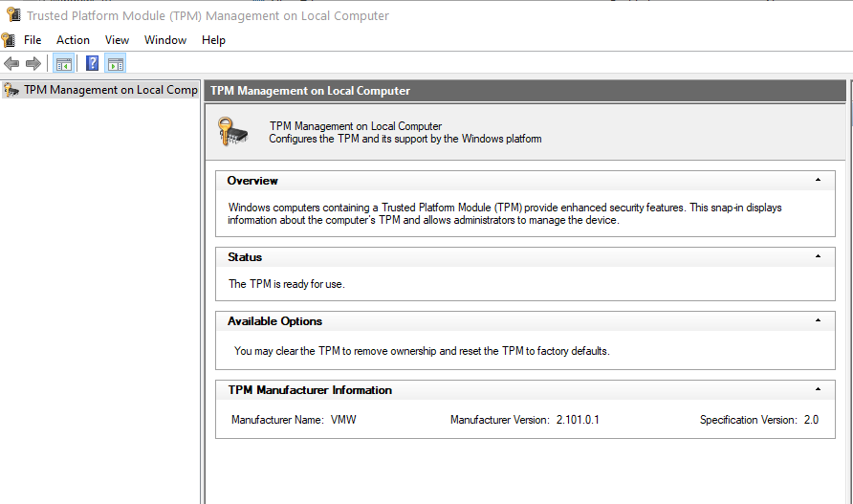
Task: Toggle the Show/Hide Action Pane icon
Action: coord(116,64)
